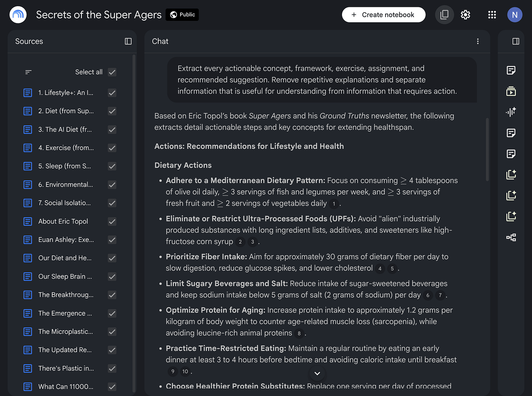Expand the Studio side panel icon

point(516,41)
